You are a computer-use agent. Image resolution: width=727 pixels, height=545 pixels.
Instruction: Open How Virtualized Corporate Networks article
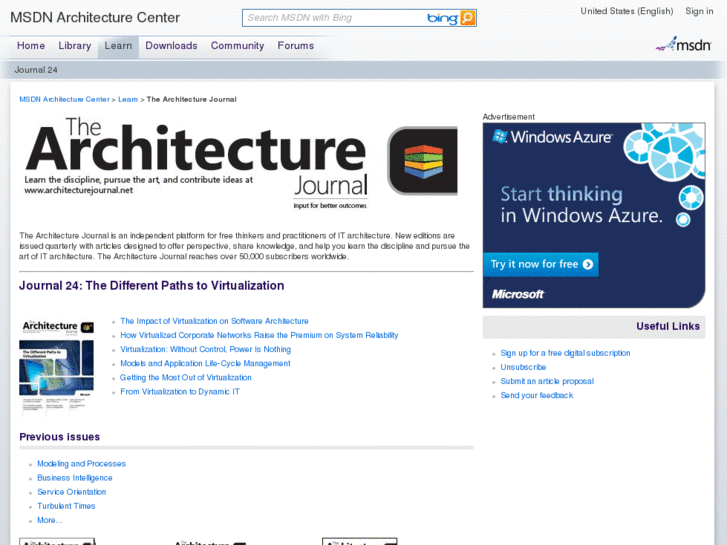pos(259,335)
